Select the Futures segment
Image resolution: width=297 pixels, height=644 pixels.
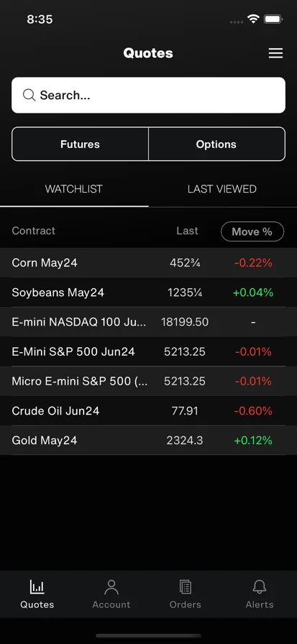tap(80, 144)
